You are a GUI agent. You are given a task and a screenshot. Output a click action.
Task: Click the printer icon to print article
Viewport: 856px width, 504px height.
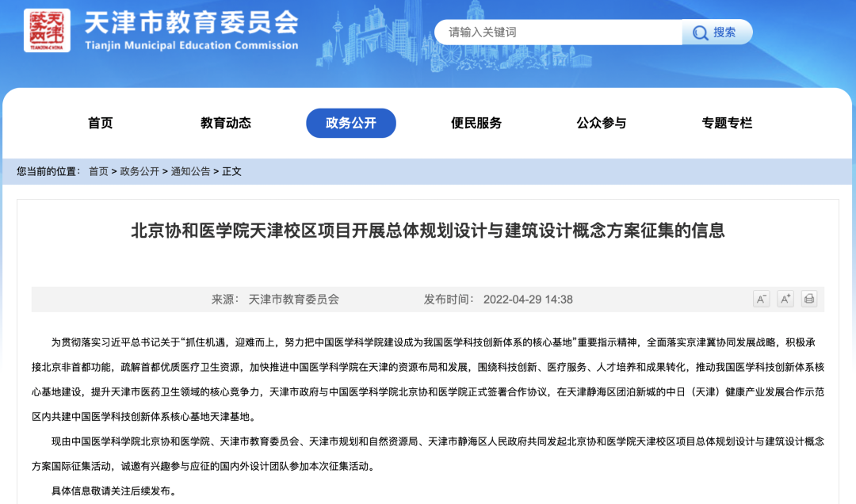(808, 299)
